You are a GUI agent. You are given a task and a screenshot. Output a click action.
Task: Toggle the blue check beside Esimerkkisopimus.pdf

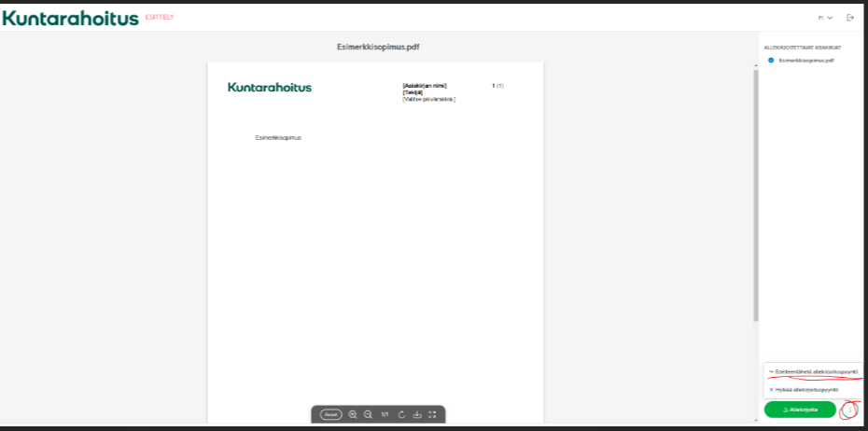(771, 60)
